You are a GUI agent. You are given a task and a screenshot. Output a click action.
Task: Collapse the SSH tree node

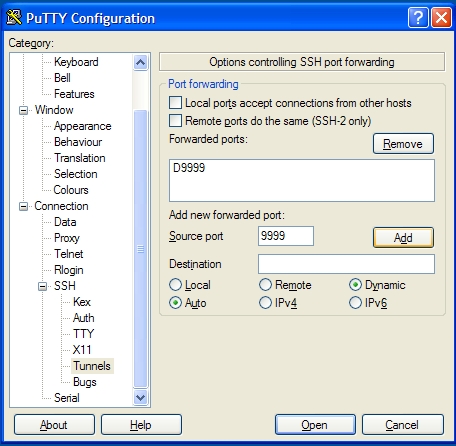point(43,286)
